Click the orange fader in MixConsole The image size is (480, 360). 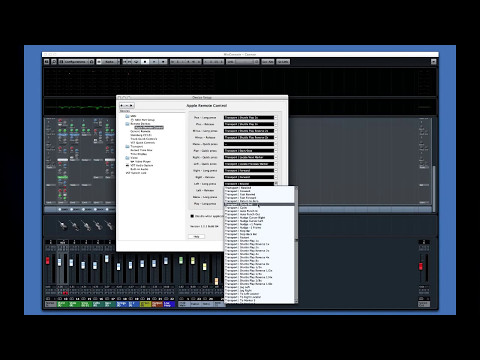pyautogui.click(x=216, y=281)
